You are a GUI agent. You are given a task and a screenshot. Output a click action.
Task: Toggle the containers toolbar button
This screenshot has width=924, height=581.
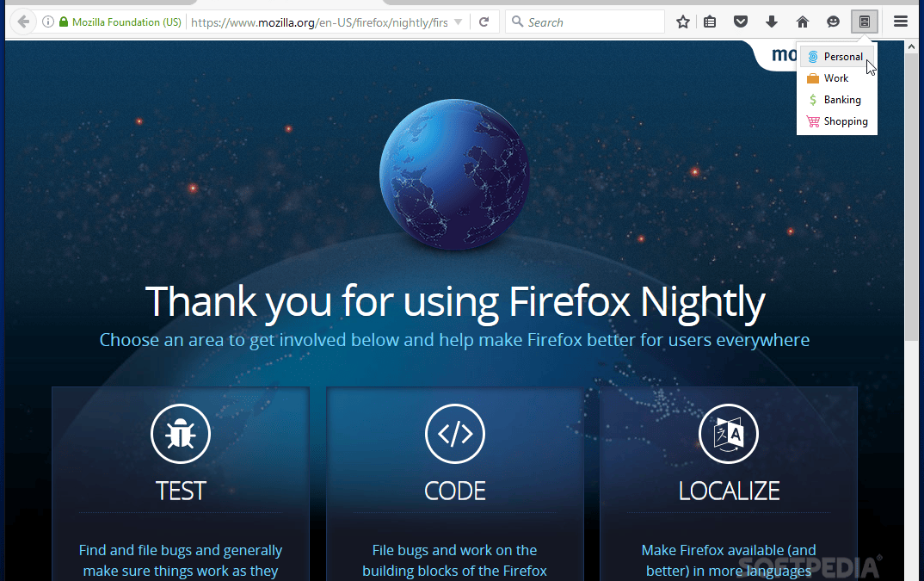[865, 22]
